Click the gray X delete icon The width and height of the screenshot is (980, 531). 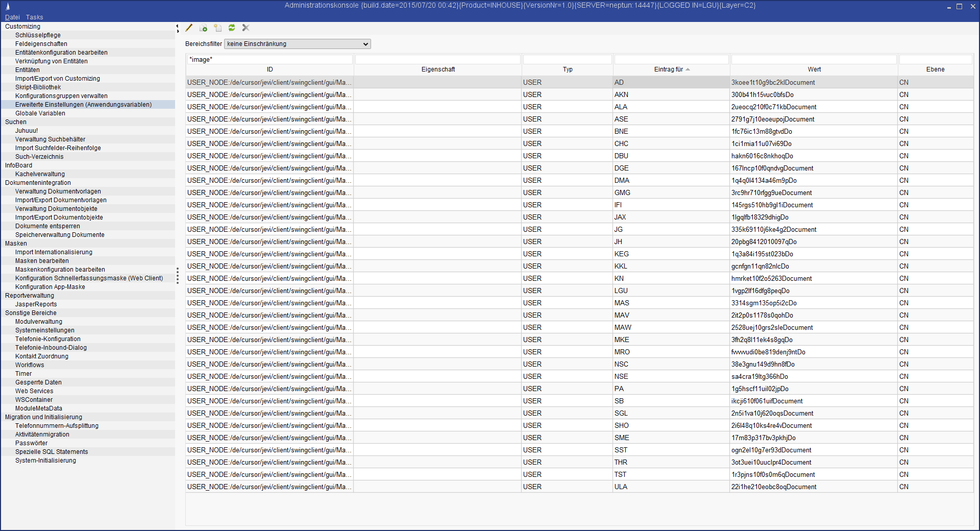coord(246,28)
